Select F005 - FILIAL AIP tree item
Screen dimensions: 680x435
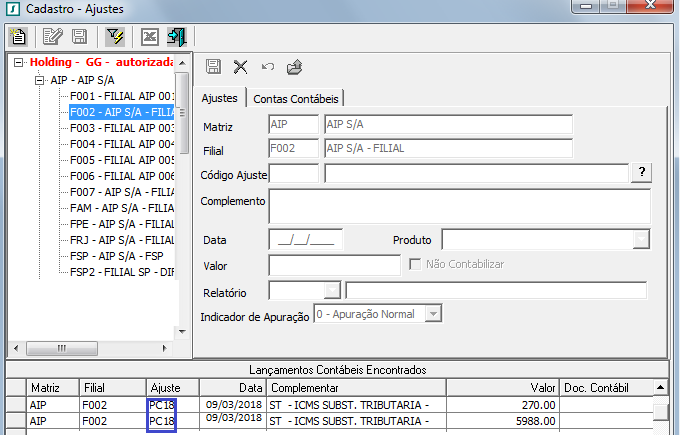click(122, 160)
